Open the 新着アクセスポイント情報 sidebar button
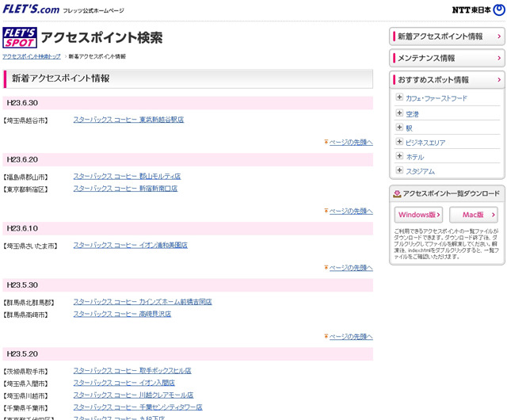This screenshot has height=420, width=507. point(447,36)
